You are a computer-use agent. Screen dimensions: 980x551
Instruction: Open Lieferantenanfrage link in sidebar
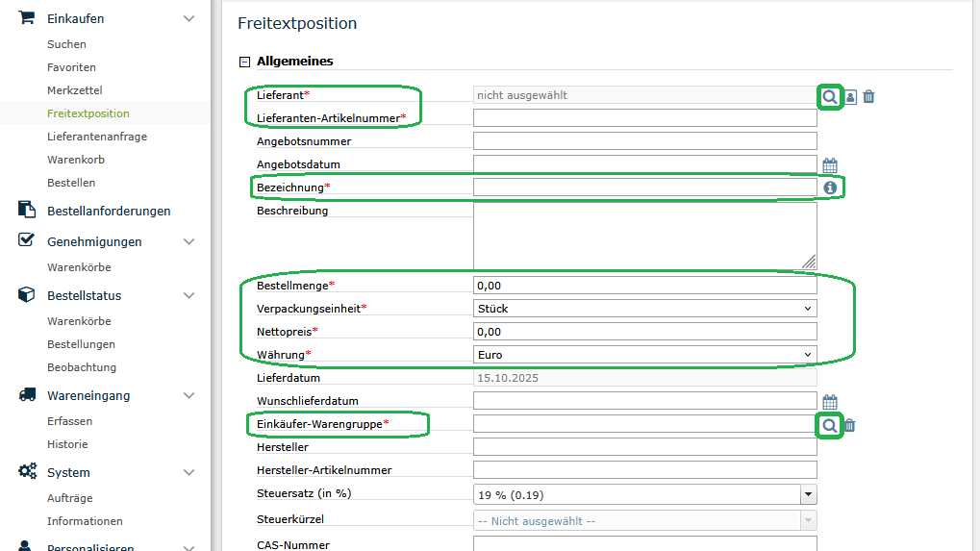[x=97, y=137]
